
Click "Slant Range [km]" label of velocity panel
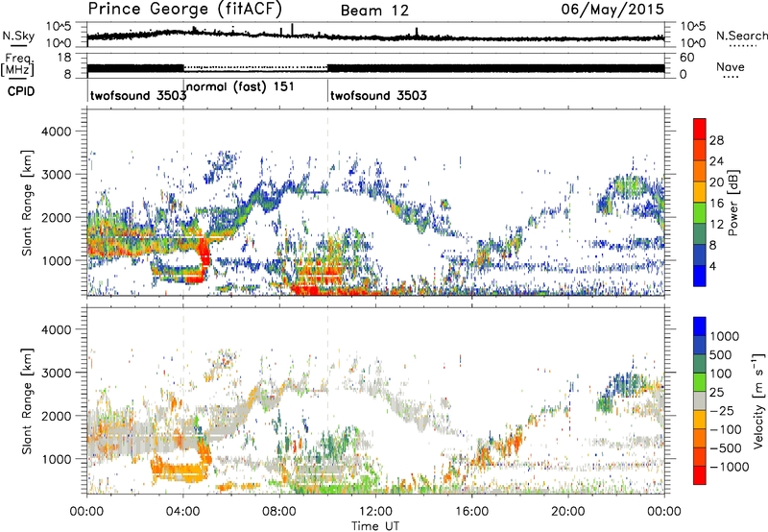tap(27, 400)
